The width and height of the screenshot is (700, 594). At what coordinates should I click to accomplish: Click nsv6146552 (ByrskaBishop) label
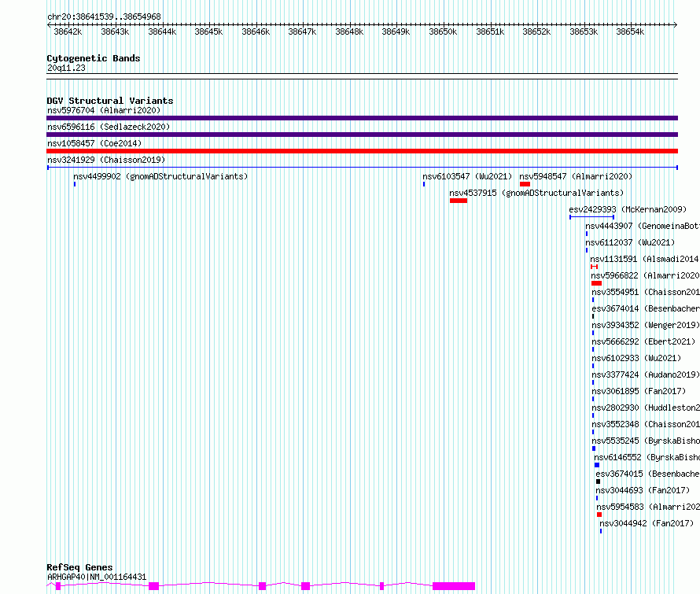[x=647, y=457]
